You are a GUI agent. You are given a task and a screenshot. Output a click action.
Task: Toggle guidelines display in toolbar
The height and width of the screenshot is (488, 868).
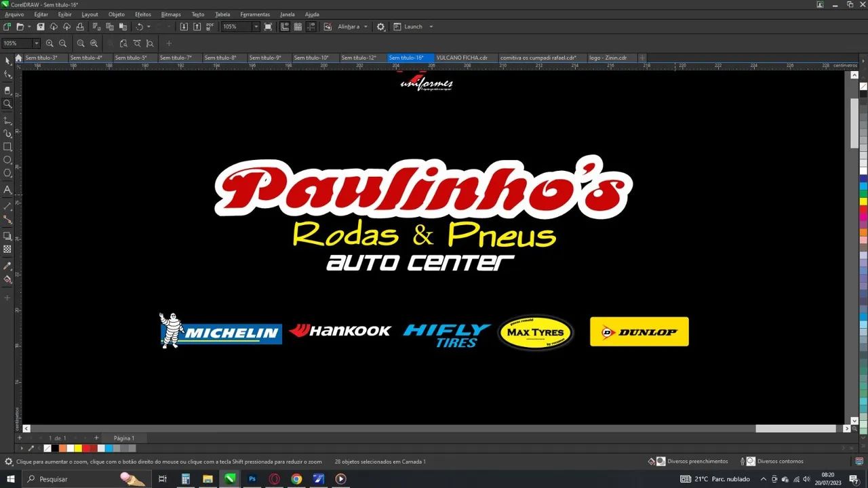pos(311,26)
